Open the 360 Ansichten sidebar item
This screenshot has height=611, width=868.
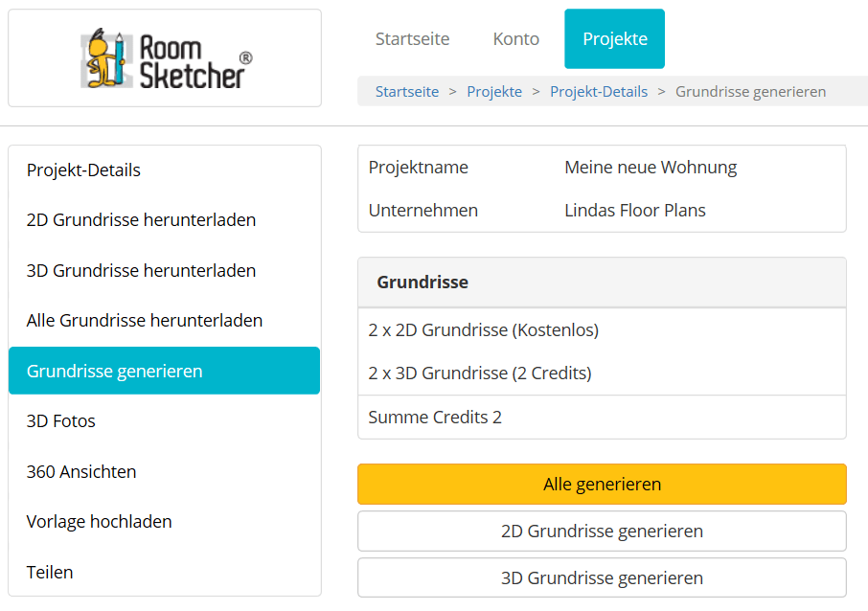tap(81, 472)
